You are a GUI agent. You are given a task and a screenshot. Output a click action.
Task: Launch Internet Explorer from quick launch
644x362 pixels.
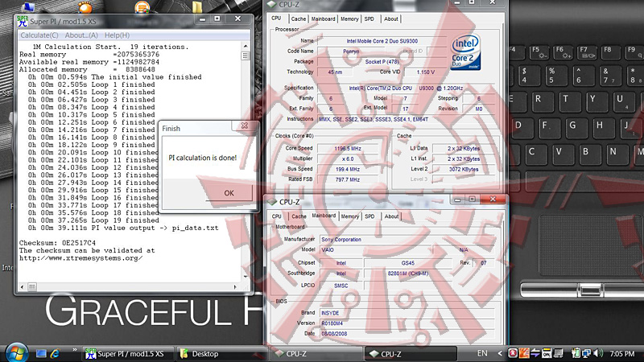55,353
